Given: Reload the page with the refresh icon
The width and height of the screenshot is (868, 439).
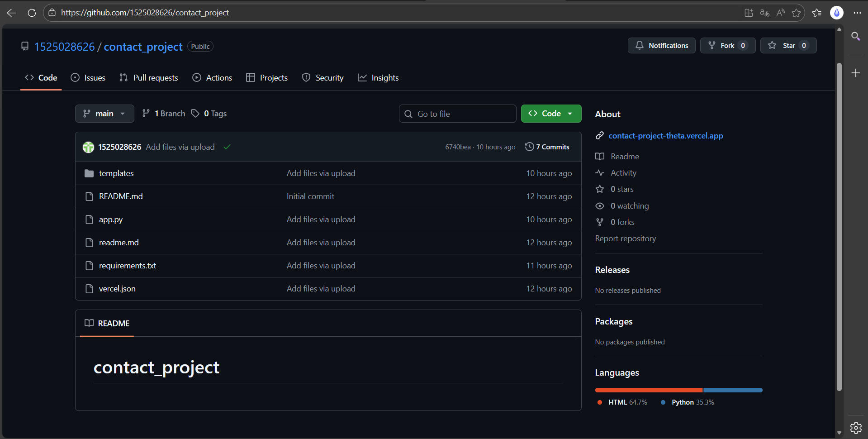Looking at the screenshot, I should tap(32, 13).
